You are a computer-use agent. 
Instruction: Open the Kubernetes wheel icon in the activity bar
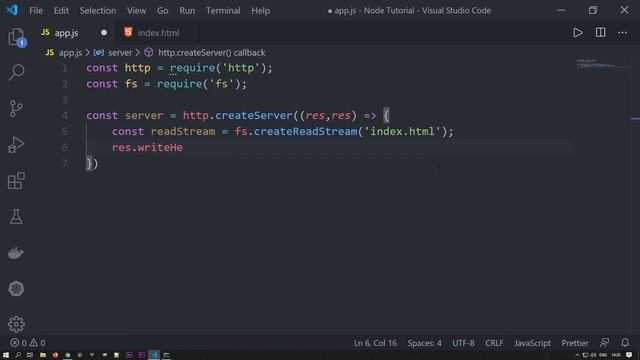click(16, 289)
